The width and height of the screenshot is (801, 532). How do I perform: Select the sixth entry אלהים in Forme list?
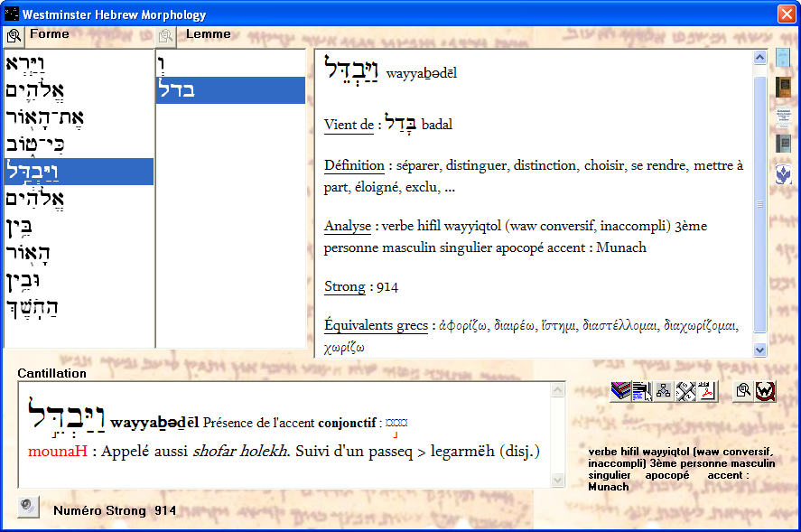click(79, 199)
